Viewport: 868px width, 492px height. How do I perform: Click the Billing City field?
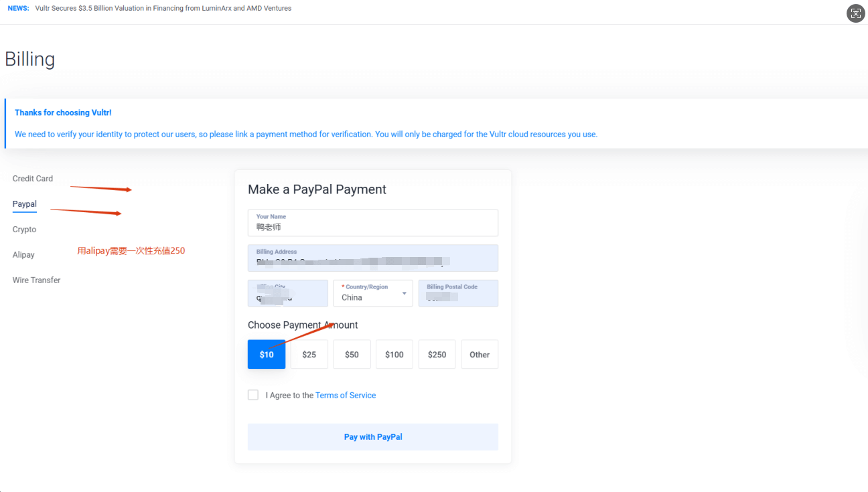[x=288, y=293]
